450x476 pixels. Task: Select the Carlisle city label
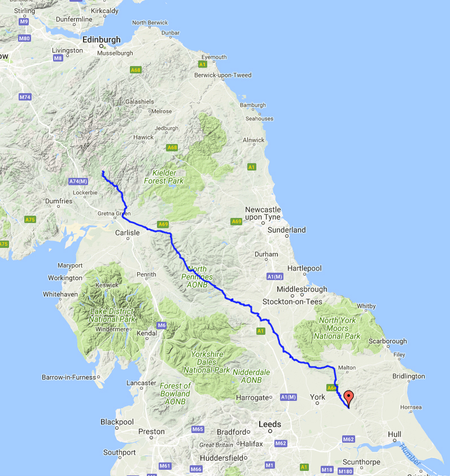tap(128, 233)
